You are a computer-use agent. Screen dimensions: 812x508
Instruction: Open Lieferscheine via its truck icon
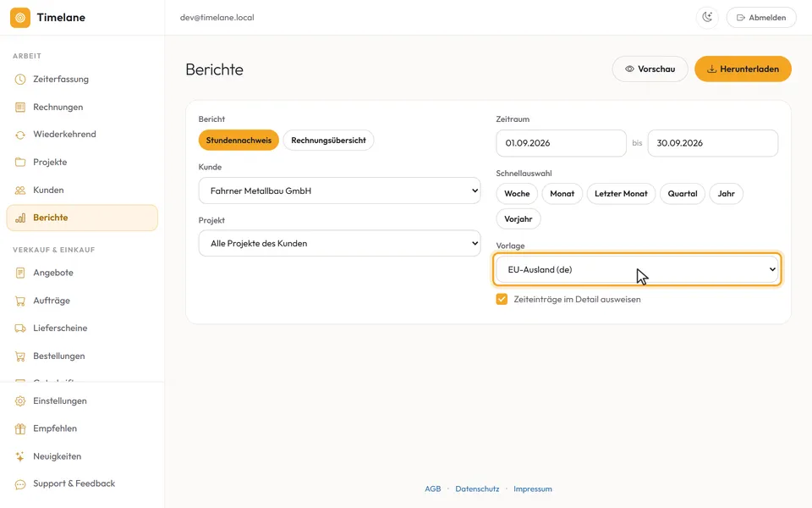tap(20, 329)
